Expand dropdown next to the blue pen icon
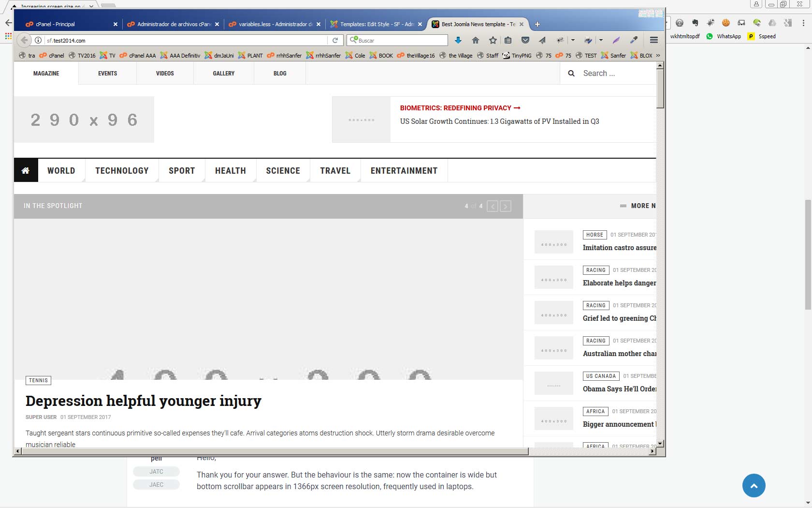The image size is (812, 508). 601,40
